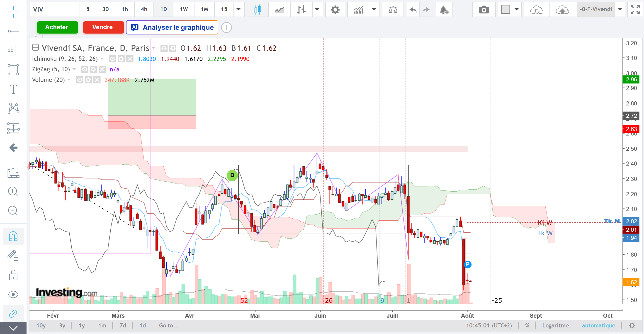
Task: Collapse the Vivendi SA legend box
Action: coord(36,47)
